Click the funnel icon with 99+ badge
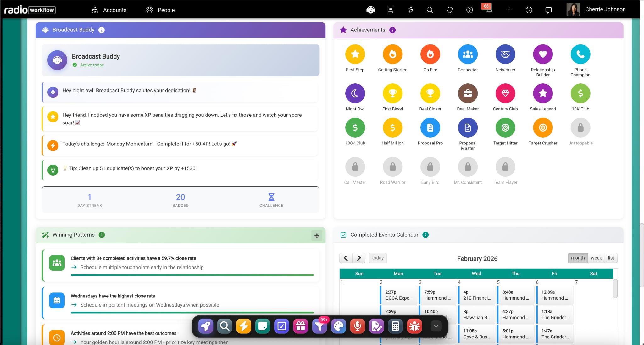Screen dimensions: 644x345 pyautogui.click(x=319, y=326)
